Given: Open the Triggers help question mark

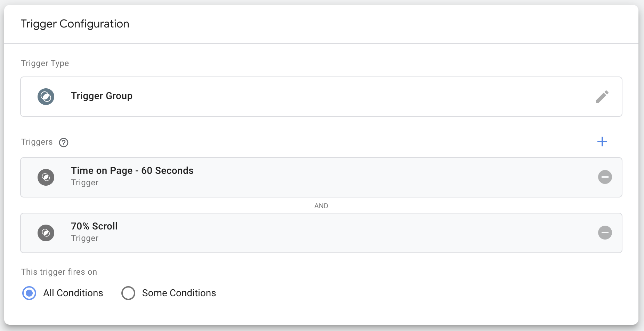Looking at the screenshot, I should point(64,143).
